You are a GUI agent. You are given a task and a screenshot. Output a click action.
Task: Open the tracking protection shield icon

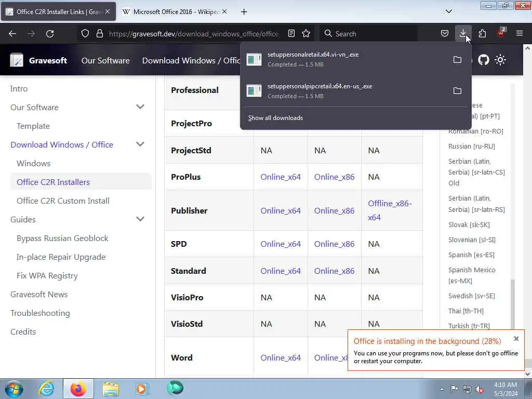click(85, 34)
